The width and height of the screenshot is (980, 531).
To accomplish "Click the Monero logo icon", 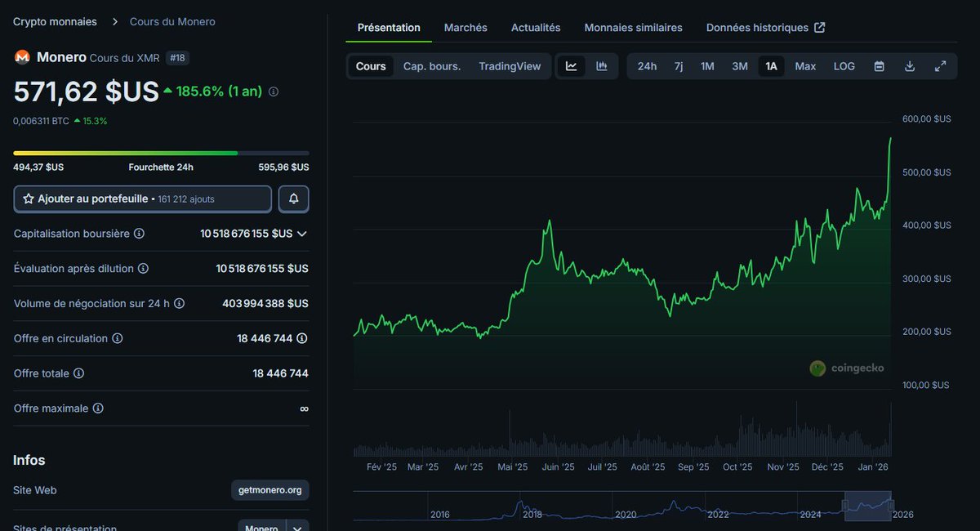I will (22, 57).
